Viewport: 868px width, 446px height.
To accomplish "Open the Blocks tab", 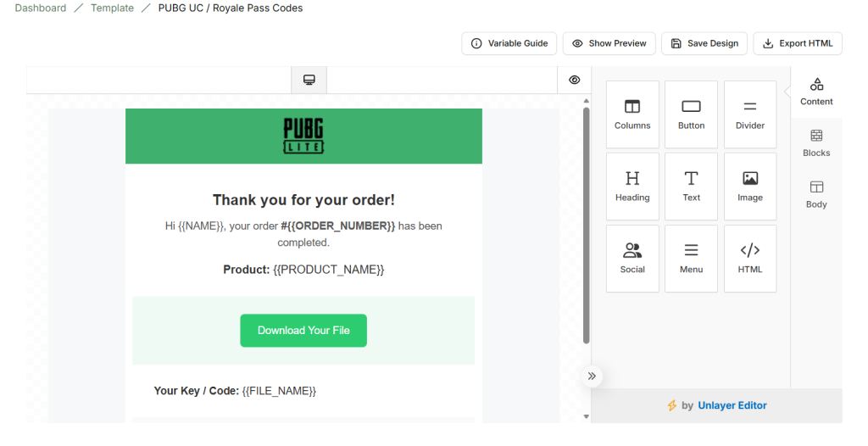I will click(816, 143).
